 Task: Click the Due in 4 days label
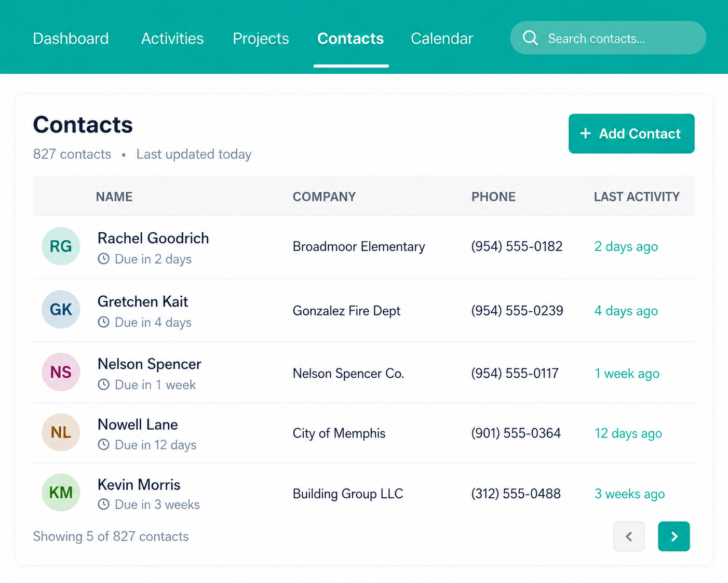click(x=153, y=322)
